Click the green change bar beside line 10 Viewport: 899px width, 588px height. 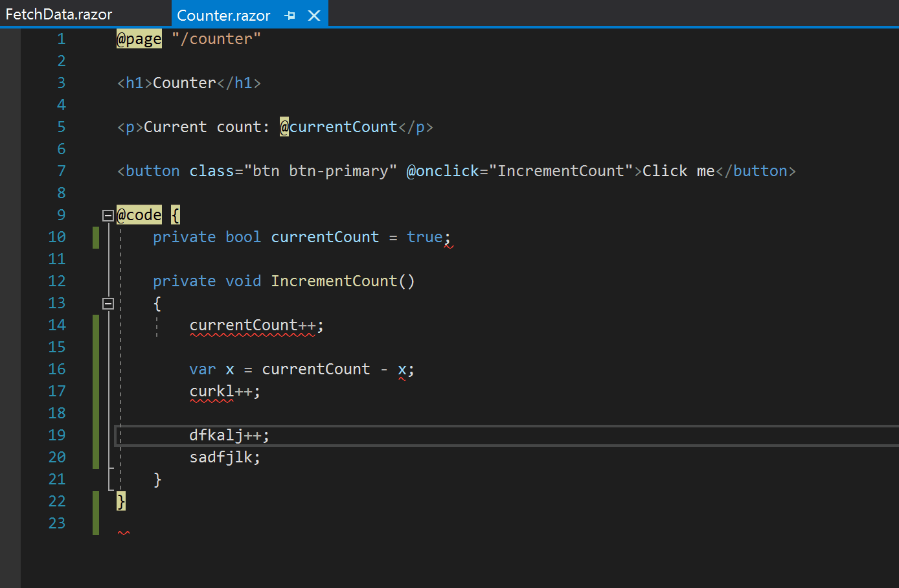pyautogui.click(x=95, y=236)
